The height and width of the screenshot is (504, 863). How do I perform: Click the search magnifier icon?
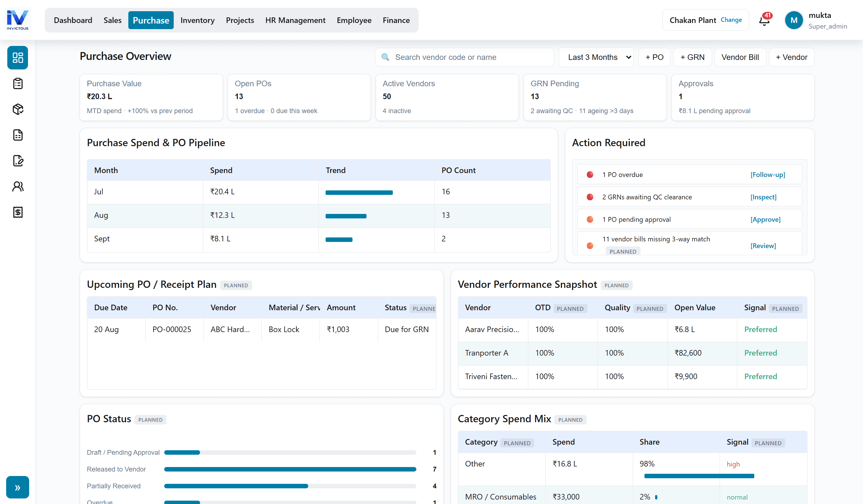(x=385, y=57)
